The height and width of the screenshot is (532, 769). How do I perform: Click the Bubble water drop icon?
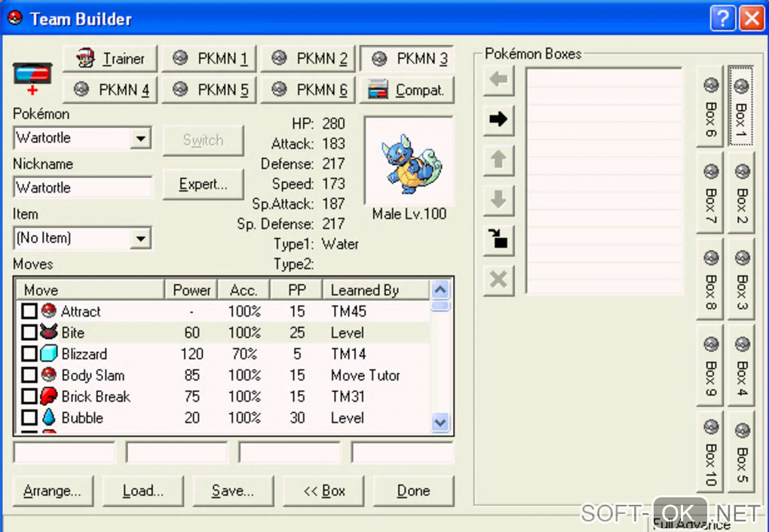[49, 417]
